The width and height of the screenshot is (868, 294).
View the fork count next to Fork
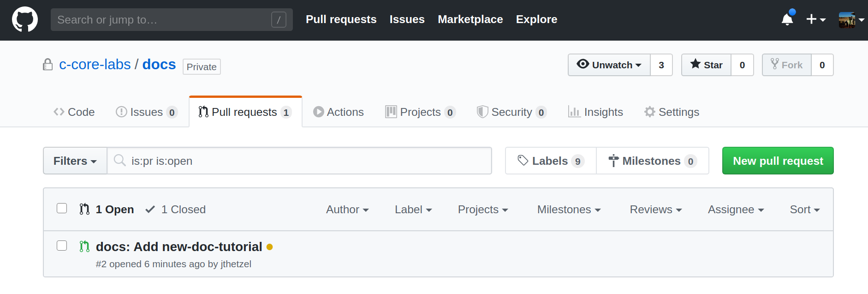tap(822, 65)
